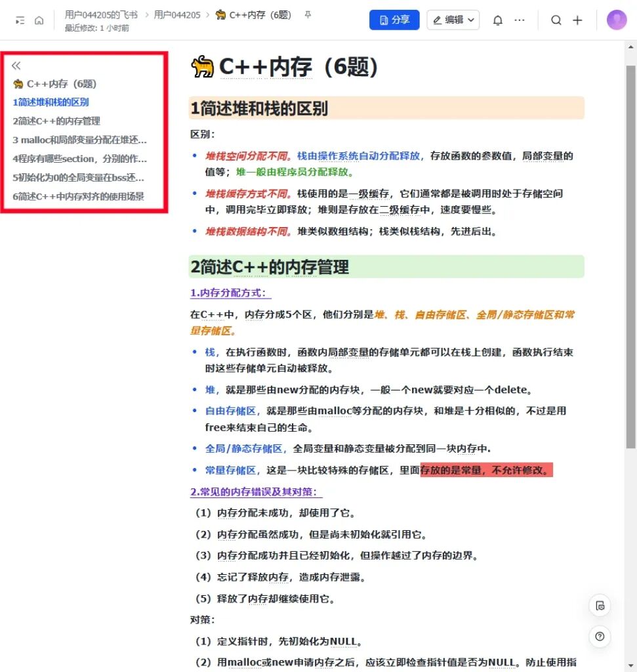637x672 pixels.
Task: Create new item with plus icon
Action: pyautogui.click(x=577, y=20)
